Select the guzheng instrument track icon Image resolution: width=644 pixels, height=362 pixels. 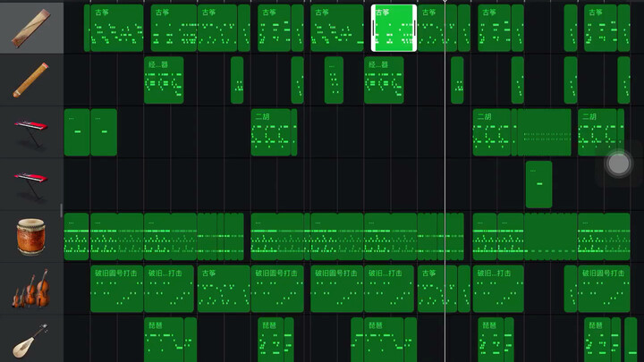31,28
